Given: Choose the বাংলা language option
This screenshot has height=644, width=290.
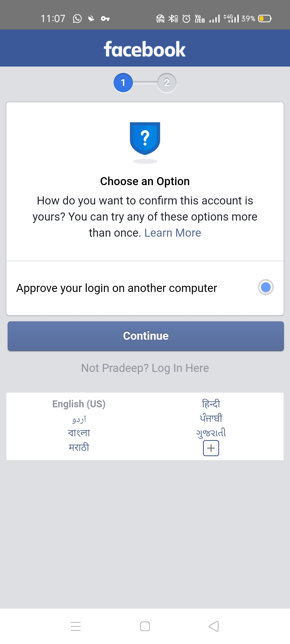Looking at the screenshot, I should pyautogui.click(x=79, y=433).
